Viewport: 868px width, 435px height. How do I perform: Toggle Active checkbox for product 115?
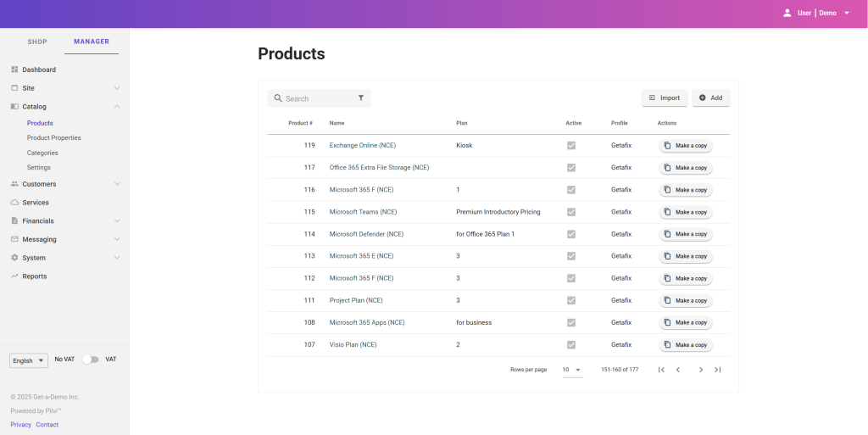coord(571,212)
